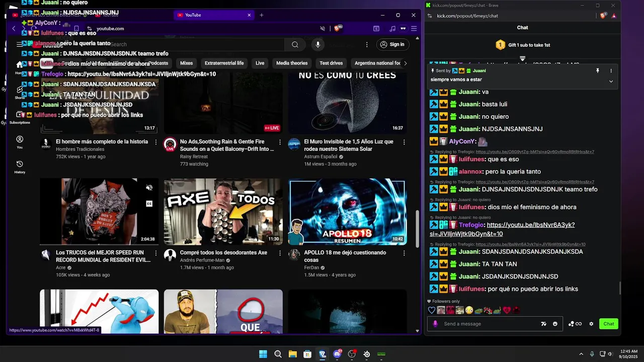Unmute the Resident Evil speedrun preview

tap(149, 188)
